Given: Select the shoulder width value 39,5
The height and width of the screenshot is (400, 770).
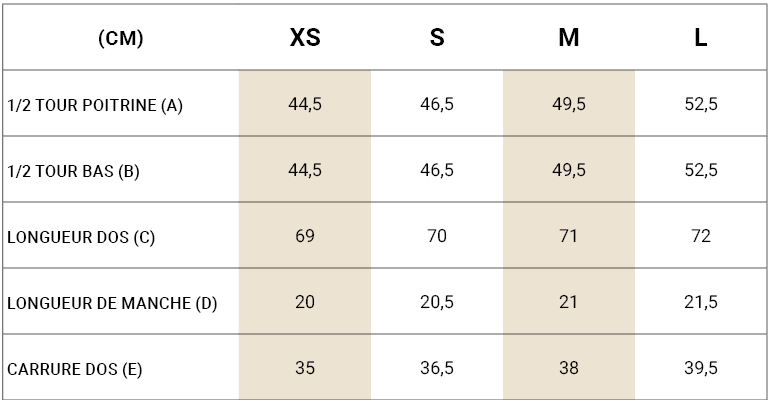Looking at the screenshot, I should (701, 368).
